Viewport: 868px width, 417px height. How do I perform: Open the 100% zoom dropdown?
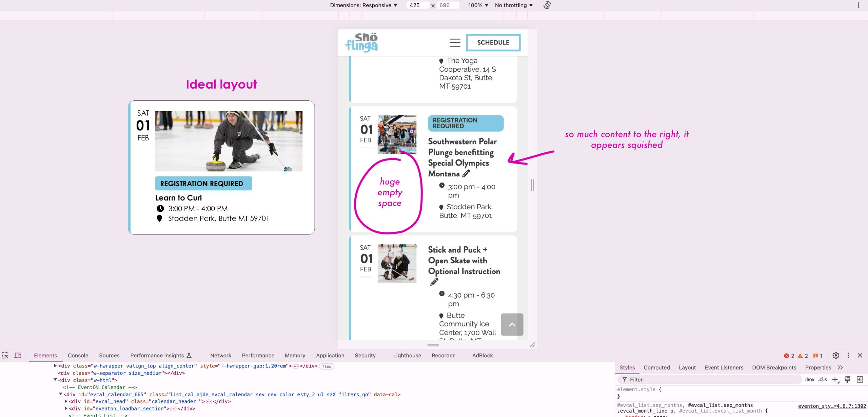pyautogui.click(x=478, y=5)
